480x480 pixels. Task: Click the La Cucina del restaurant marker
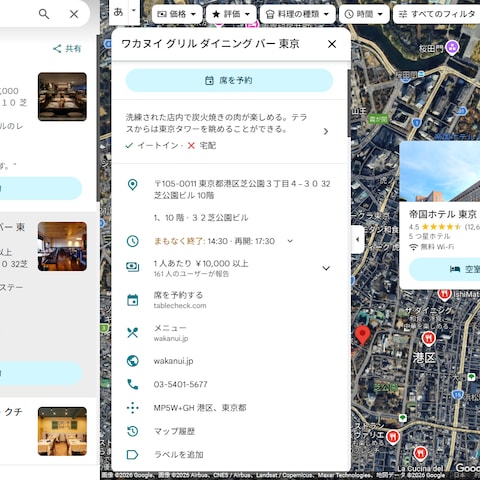coord(421,454)
